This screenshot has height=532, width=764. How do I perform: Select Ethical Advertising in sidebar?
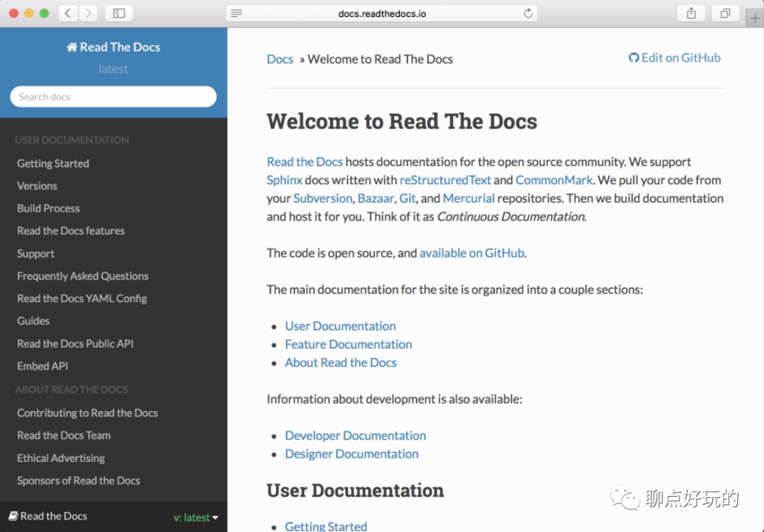(x=61, y=458)
